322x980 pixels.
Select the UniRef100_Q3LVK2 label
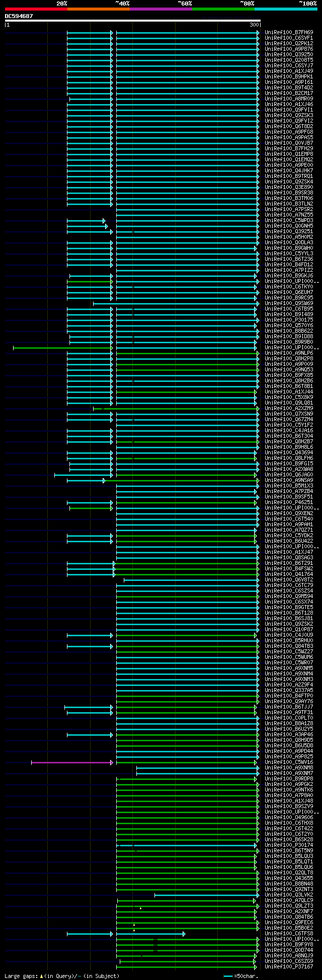289,895
